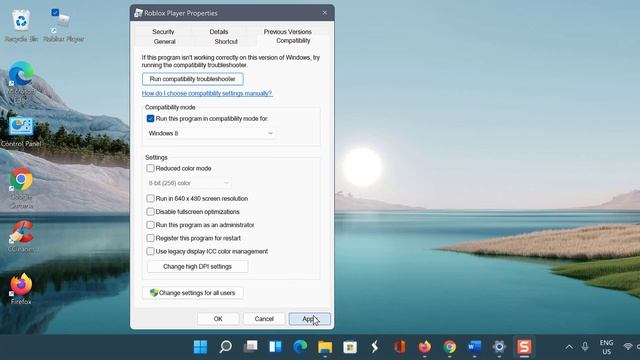Select the CCleaner desktop icon
The height and width of the screenshot is (360, 640).
(21, 237)
